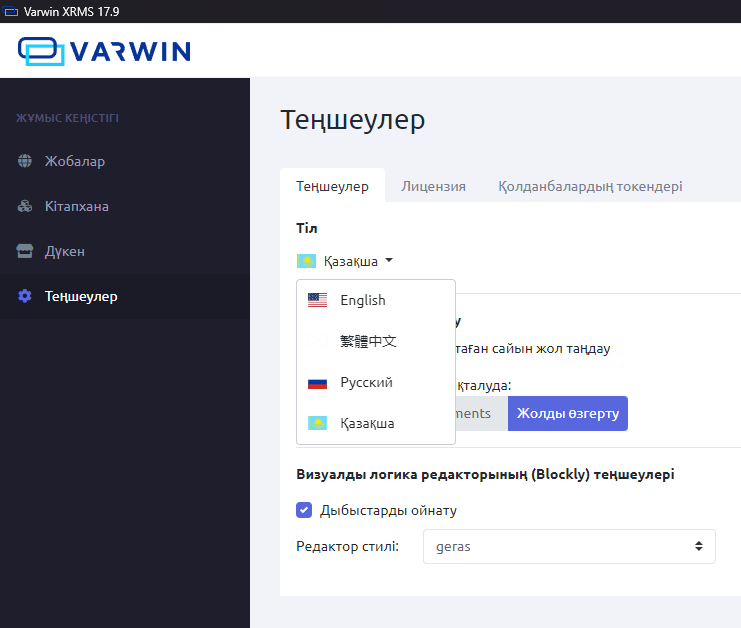Switch to the Лицензия tab
Viewport: 741px width, 628px height.
point(433,186)
